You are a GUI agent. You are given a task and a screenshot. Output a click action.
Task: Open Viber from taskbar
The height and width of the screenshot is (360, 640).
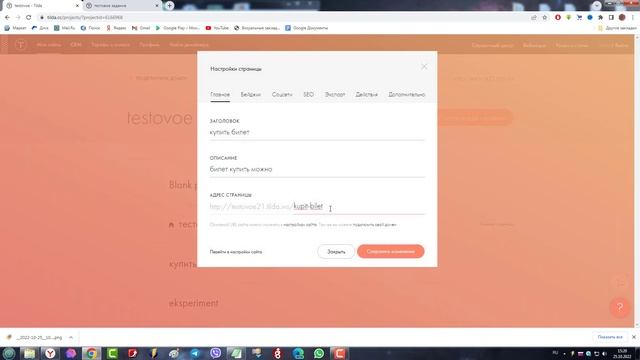[216, 353]
